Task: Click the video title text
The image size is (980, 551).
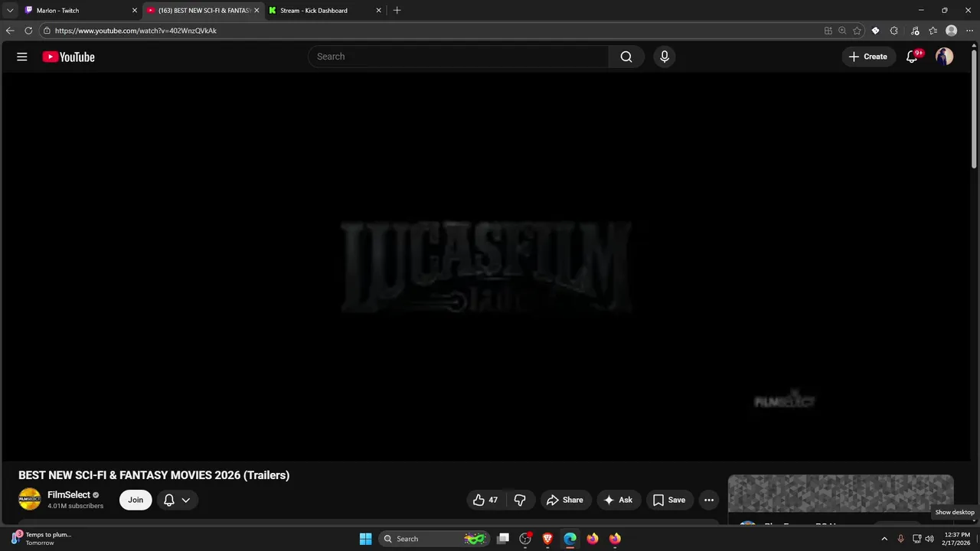Action: coord(154,475)
